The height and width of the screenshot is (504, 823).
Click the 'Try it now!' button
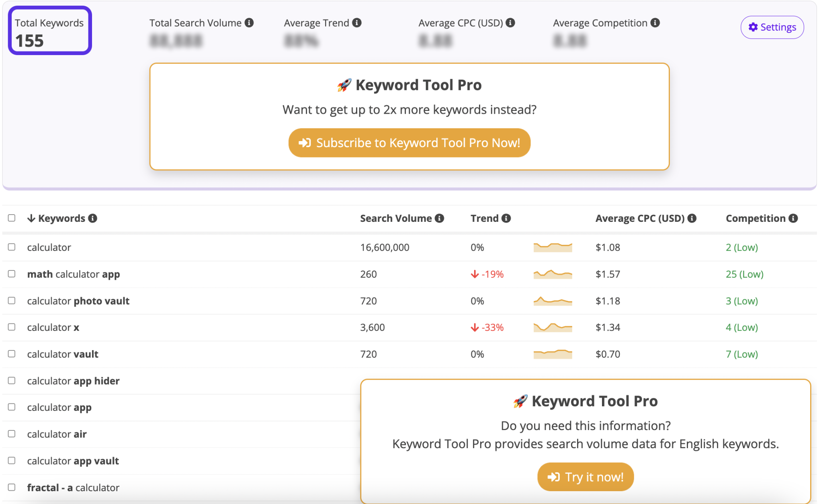point(585,477)
